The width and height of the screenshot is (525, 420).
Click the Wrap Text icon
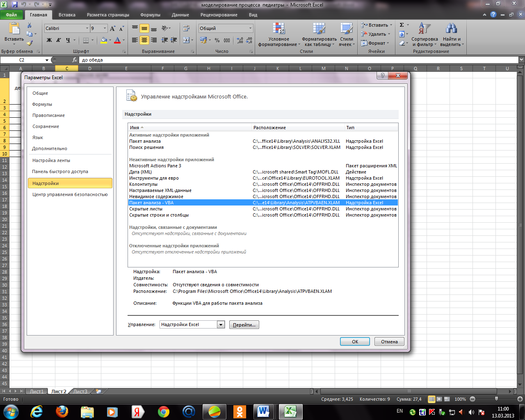coord(186,28)
